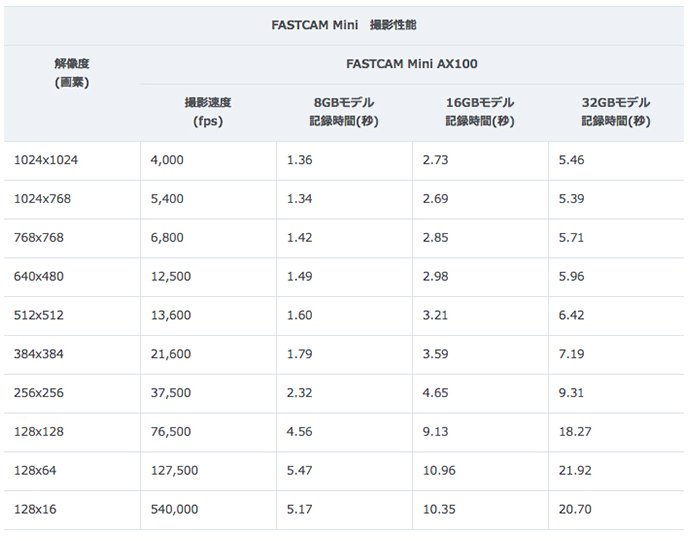Image resolution: width=691 pixels, height=541 pixels.
Task: Select the FASTCAM Mini AX100 column header
Action: [x=412, y=64]
